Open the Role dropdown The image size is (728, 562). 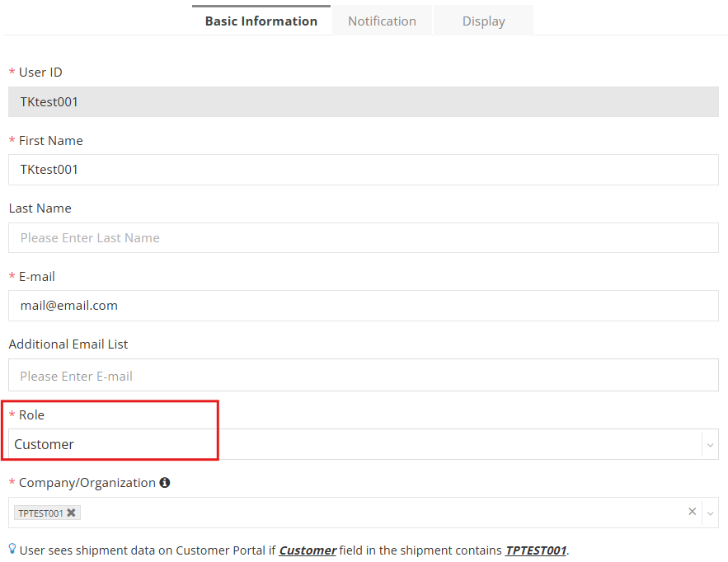tap(710, 444)
